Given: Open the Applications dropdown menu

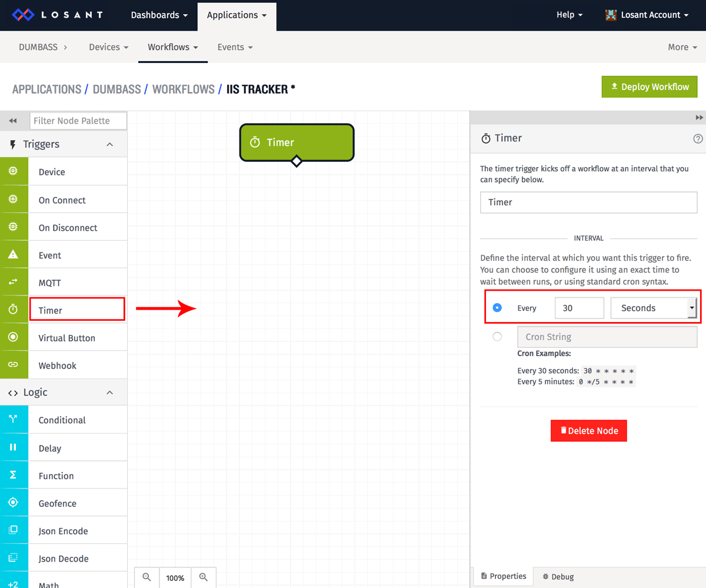Looking at the screenshot, I should (x=237, y=15).
